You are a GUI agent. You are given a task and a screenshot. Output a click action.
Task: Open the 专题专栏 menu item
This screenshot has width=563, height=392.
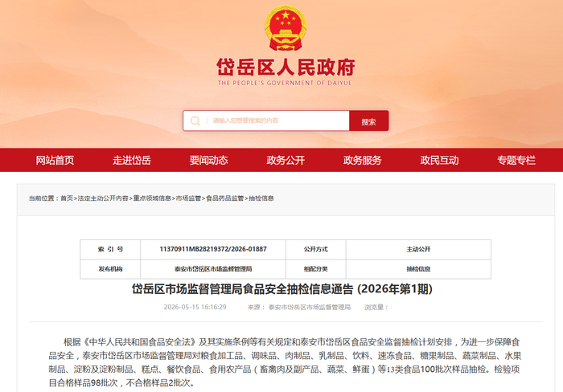(x=516, y=160)
